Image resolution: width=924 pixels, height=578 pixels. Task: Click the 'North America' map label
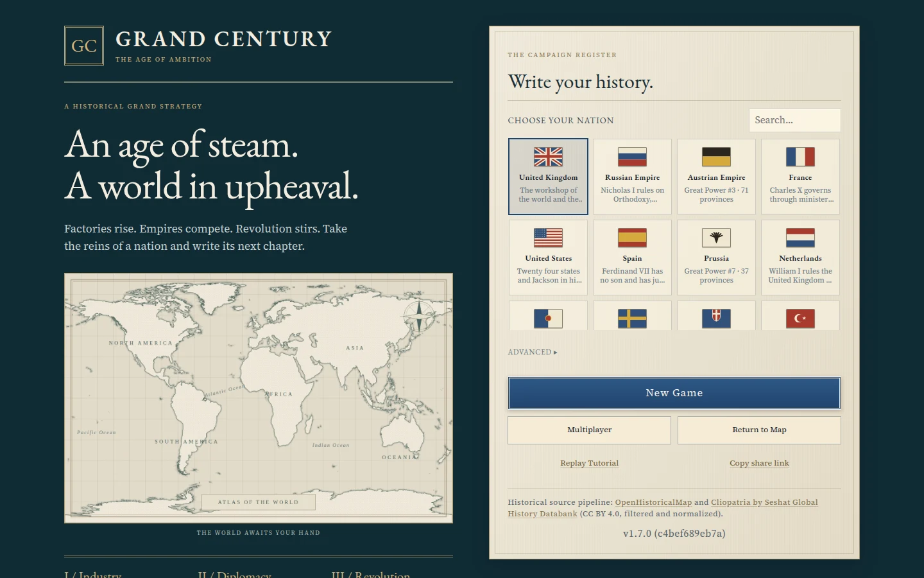tap(141, 343)
